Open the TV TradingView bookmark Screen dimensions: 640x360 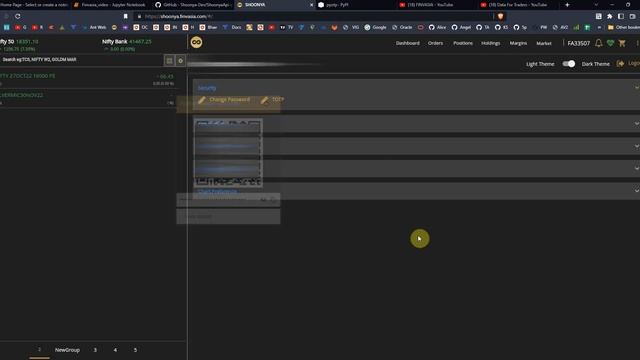point(287,27)
